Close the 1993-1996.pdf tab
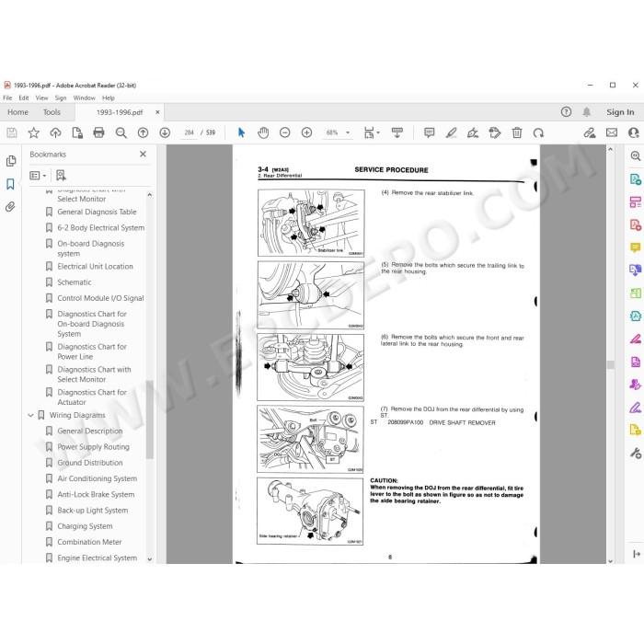 point(157,112)
